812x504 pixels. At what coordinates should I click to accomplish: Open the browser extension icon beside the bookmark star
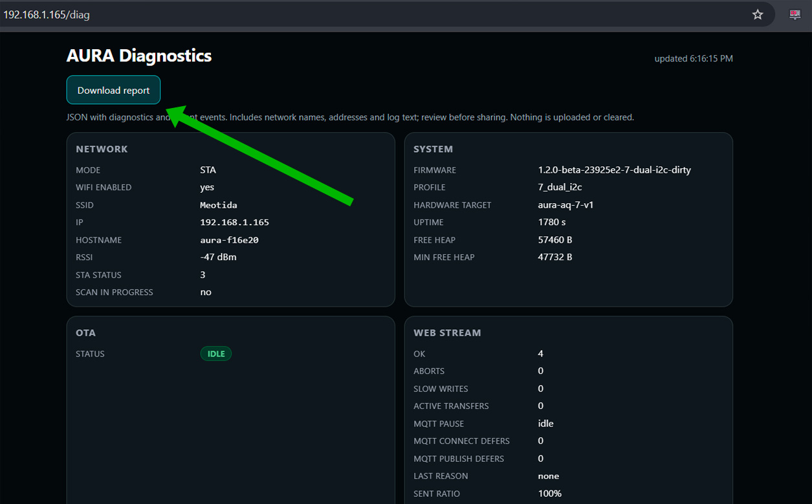[x=795, y=14]
